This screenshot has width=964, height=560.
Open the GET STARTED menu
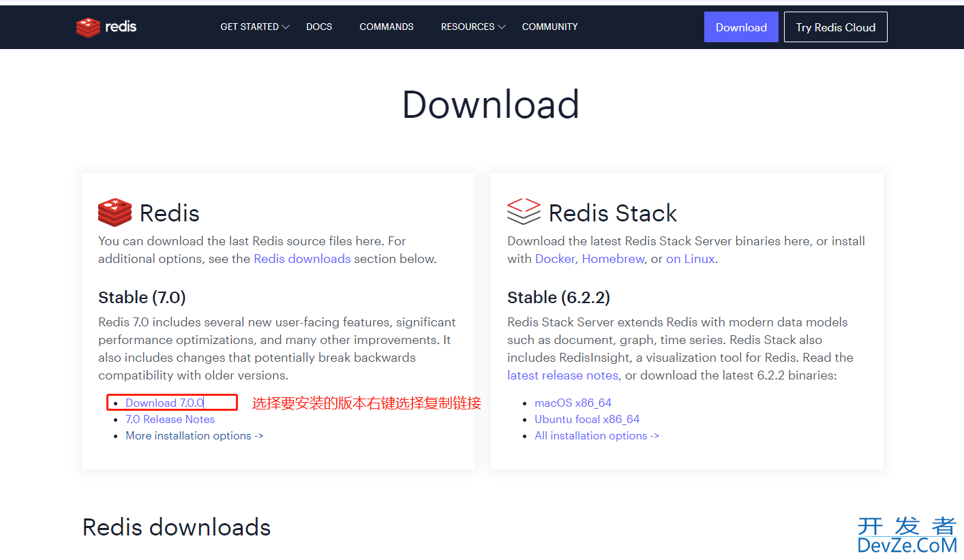tap(250, 27)
